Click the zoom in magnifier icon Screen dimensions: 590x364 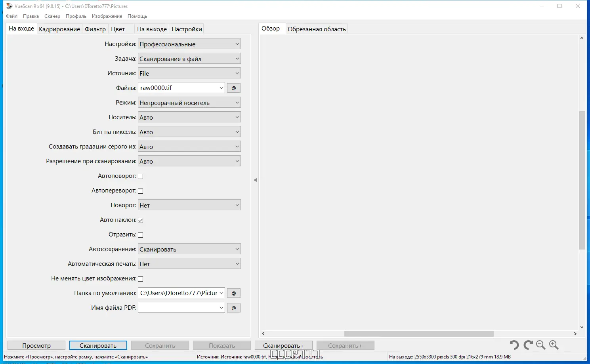(x=554, y=345)
